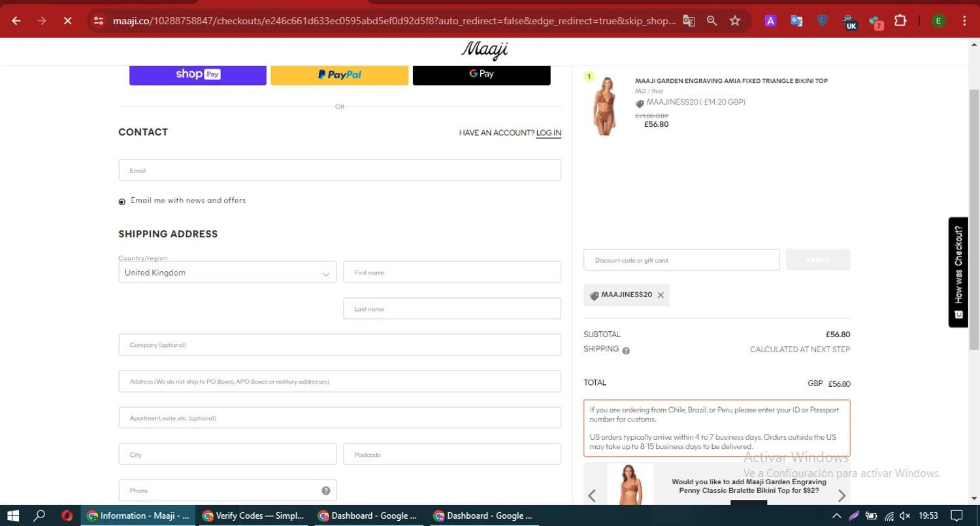Switch to second Dashboard Google taskbar window
This screenshot has height=526, width=980.
point(483,516)
